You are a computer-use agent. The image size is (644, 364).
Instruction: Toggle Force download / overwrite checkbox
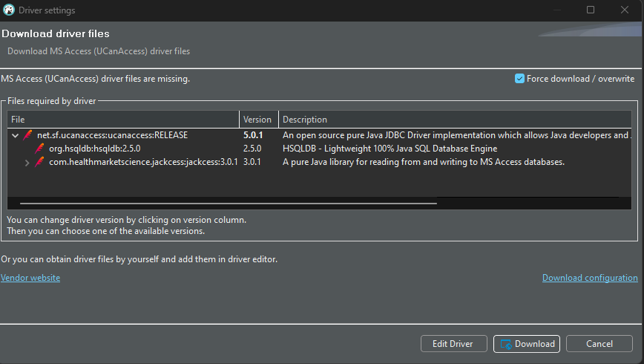click(519, 79)
